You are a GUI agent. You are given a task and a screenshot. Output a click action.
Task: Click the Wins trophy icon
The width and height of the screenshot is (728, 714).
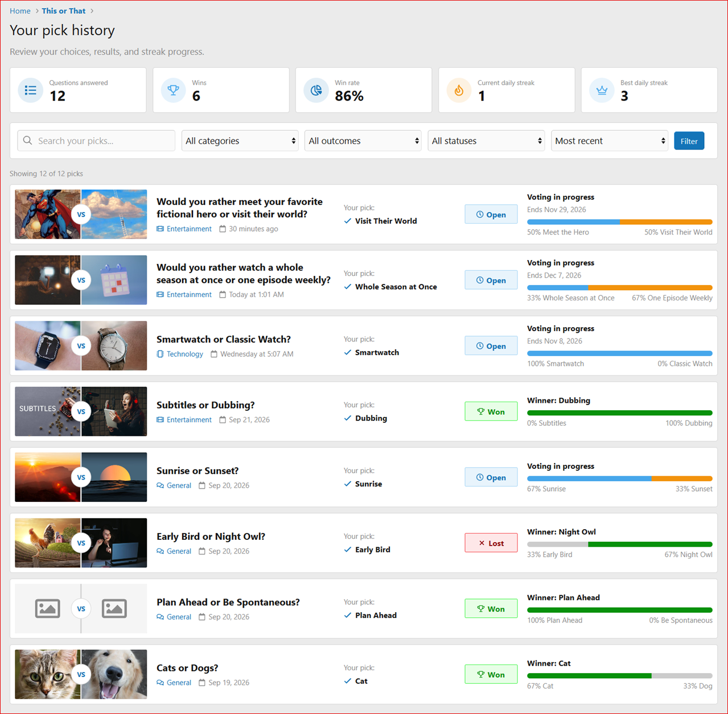click(174, 90)
